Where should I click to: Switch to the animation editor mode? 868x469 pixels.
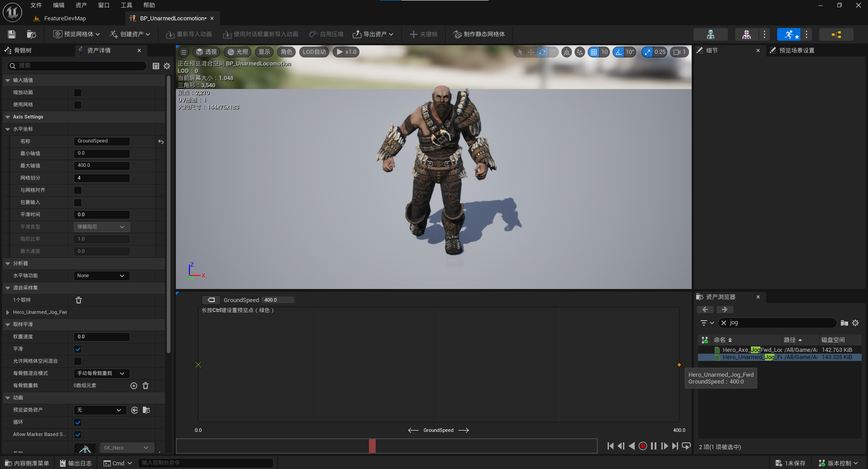click(789, 34)
